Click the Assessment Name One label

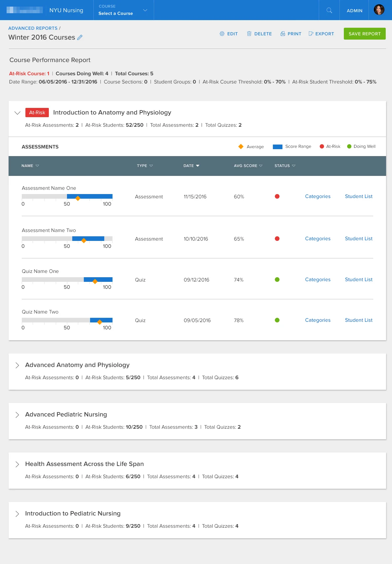pos(49,188)
